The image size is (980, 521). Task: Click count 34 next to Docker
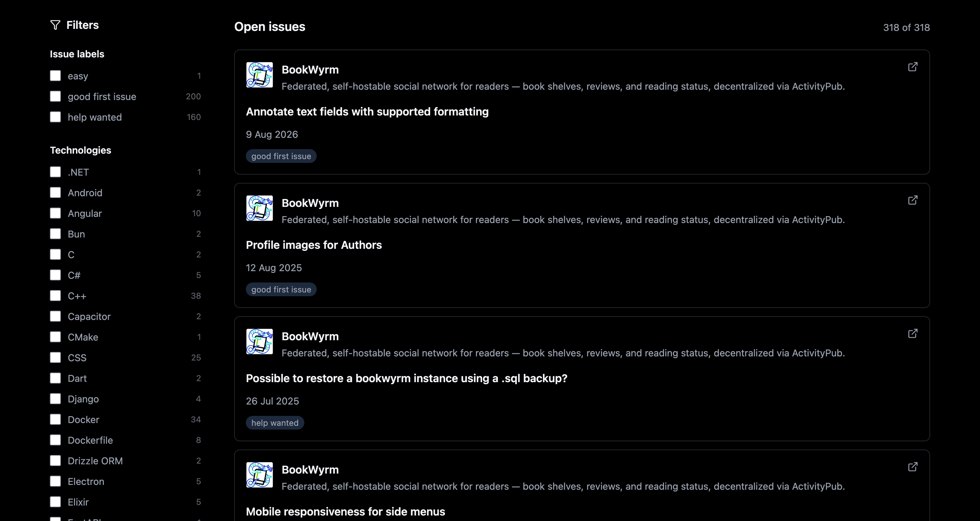click(196, 420)
